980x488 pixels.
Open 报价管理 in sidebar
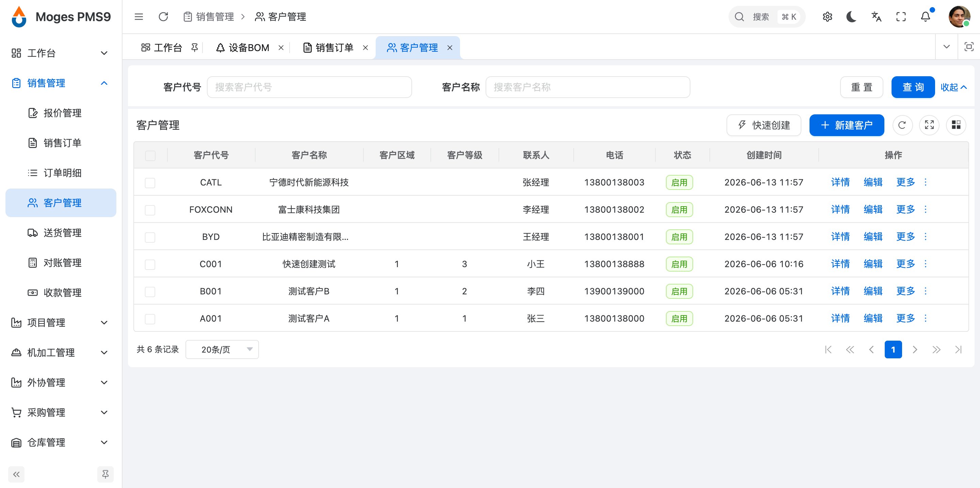coord(61,113)
